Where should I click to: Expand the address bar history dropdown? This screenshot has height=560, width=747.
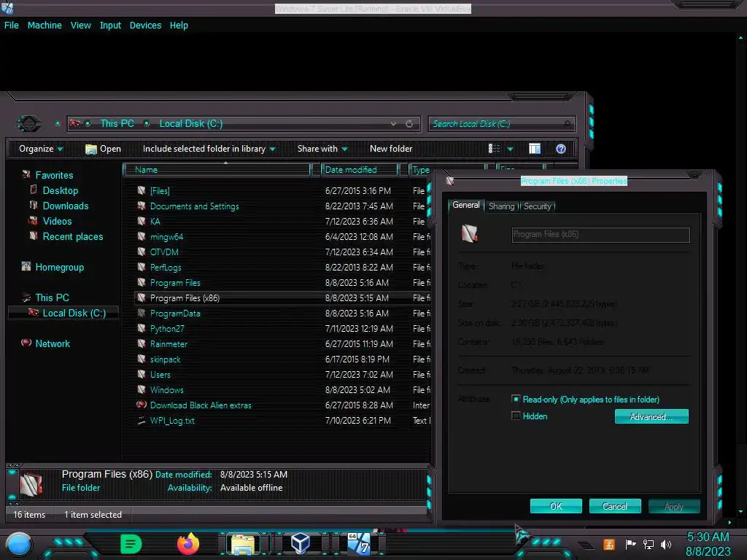[393, 124]
